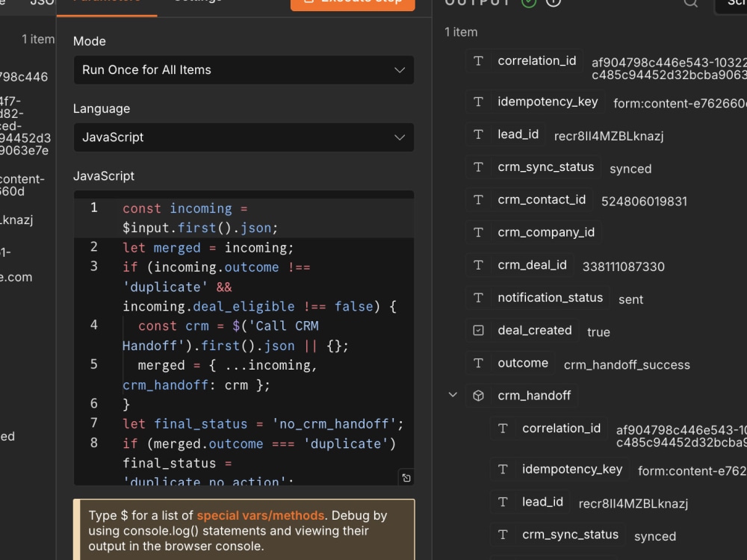This screenshot has height=560, width=747.
Task: Open the Language dropdown showing JavaScript
Action: point(244,137)
